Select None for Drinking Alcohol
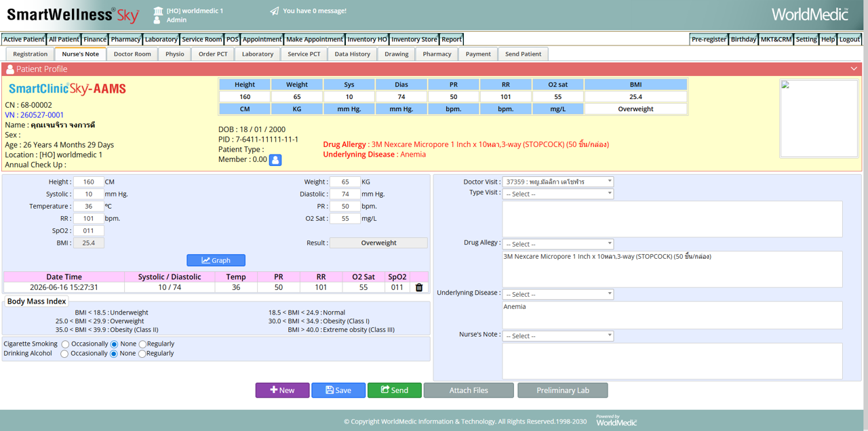 click(x=113, y=354)
